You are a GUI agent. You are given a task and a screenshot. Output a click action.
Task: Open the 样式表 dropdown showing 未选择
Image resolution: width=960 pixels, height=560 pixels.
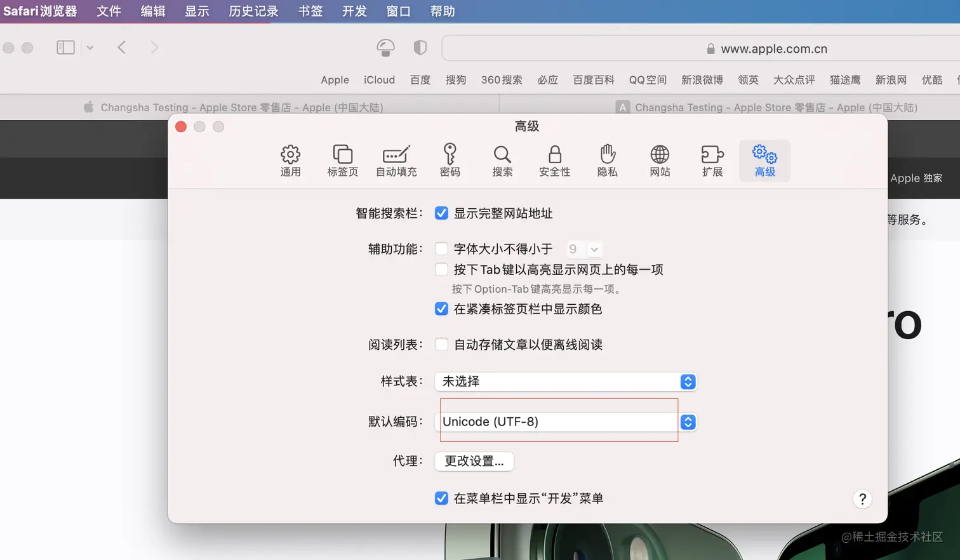pyautogui.click(x=566, y=382)
